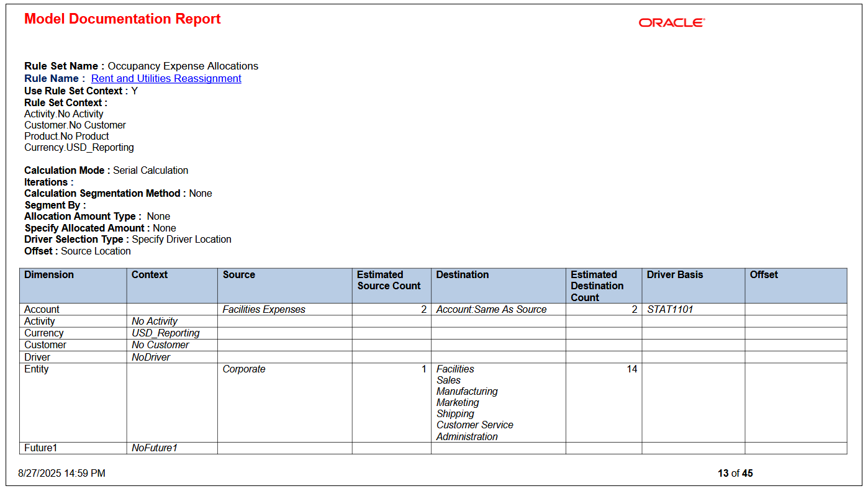The image size is (868, 491).
Task: Click the '13 of 45' page indicator
Action: (x=735, y=473)
